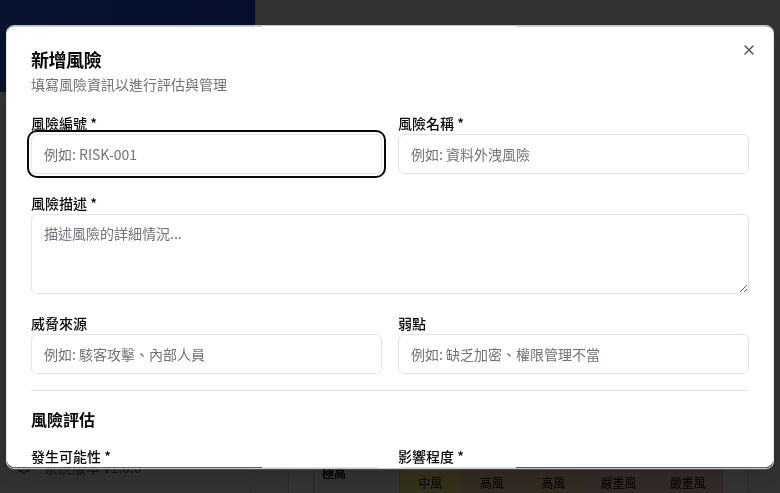Click the 弱點 field label
This screenshot has width=780, height=493.
(412, 325)
